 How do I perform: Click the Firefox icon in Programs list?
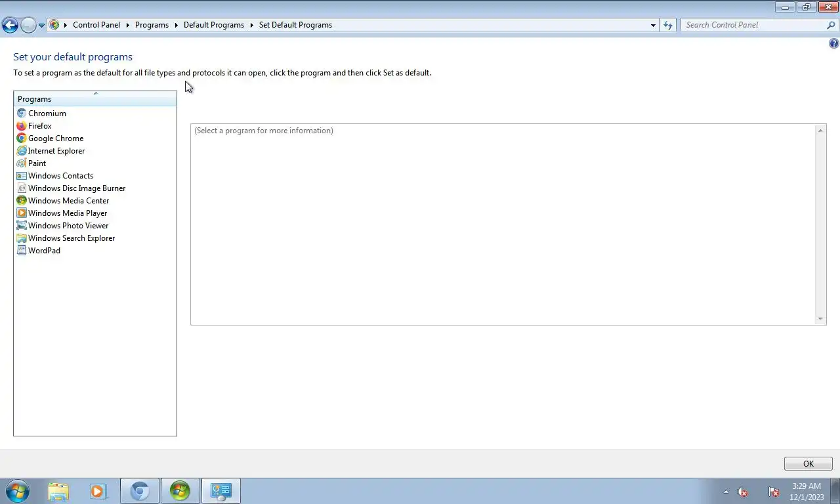click(22, 126)
